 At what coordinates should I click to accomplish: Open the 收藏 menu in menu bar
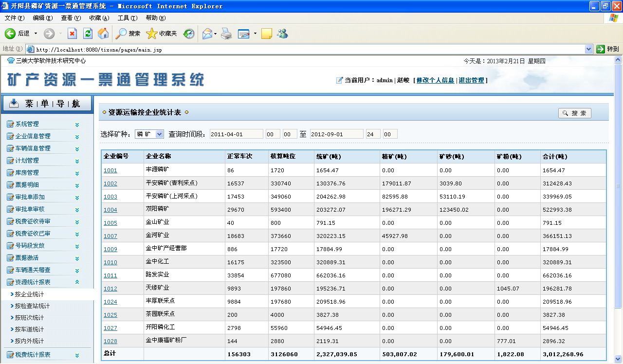click(x=99, y=18)
